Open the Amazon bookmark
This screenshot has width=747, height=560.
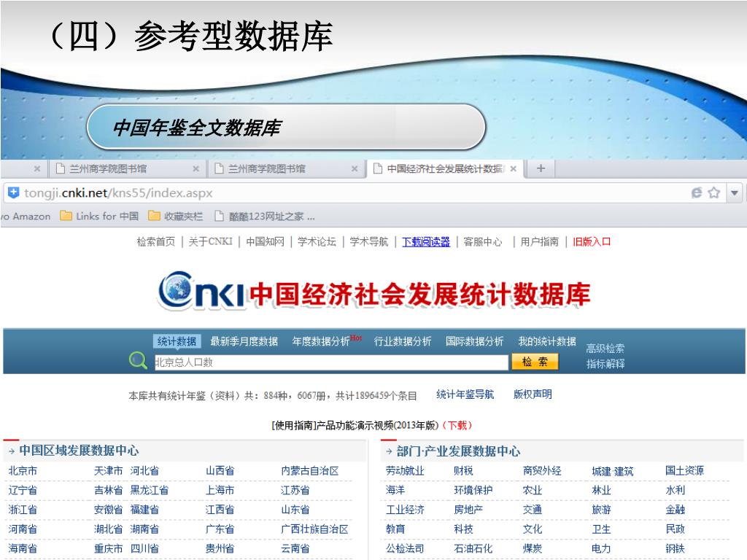26,216
